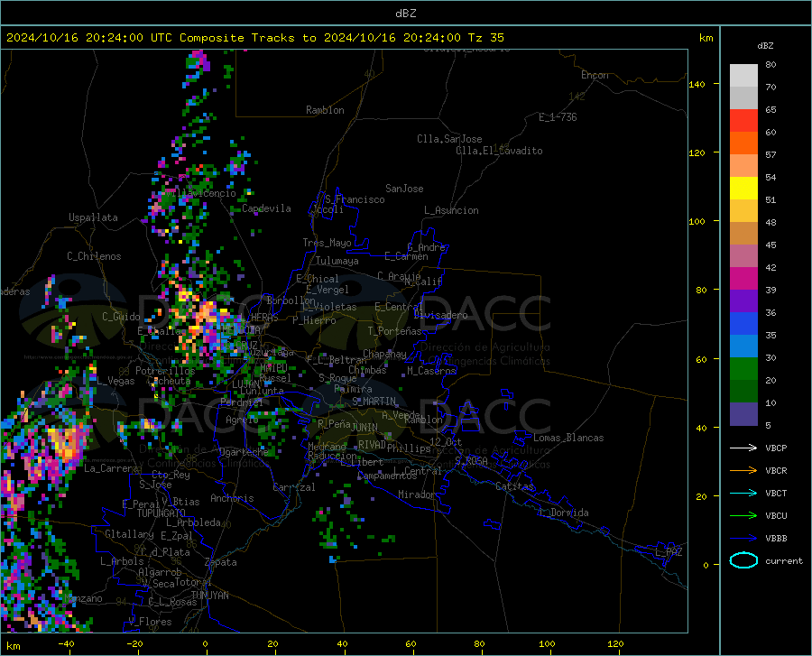Click the M_Caseros map label
The height and width of the screenshot is (656, 812).
click(431, 371)
